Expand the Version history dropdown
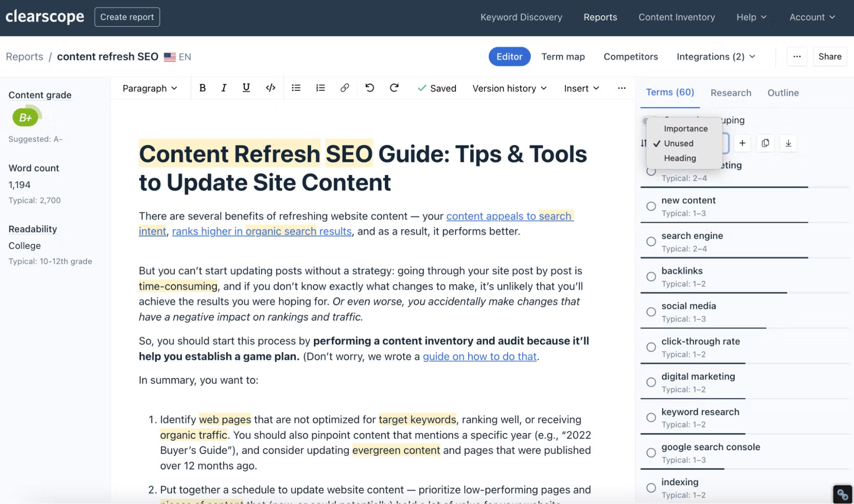The image size is (854, 504). pos(509,88)
